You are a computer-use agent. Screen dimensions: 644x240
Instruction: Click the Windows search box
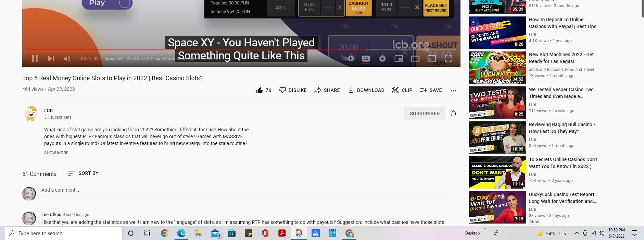tap(64, 233)
